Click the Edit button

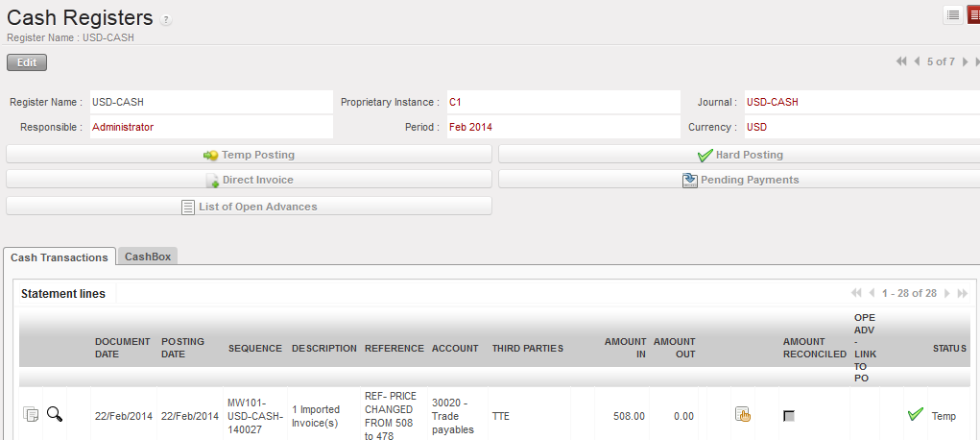[x=27, y=62]
